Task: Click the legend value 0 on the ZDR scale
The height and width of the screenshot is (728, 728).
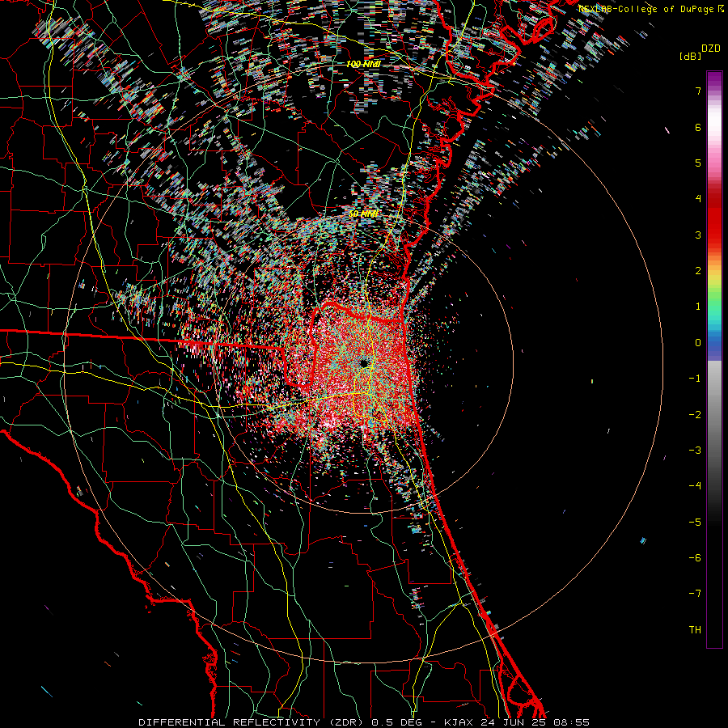Action: tap(698, 343)
